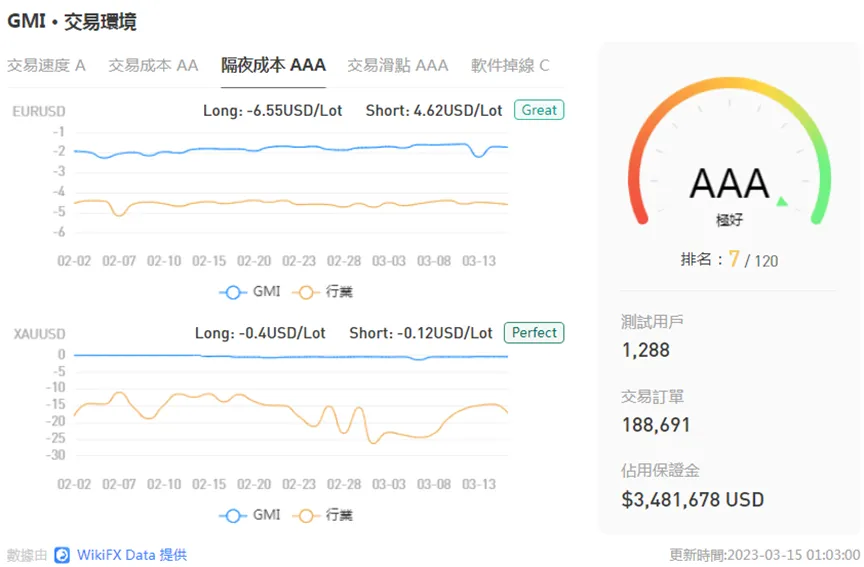This screenshot has width=864, height=567.
Task: Click the ranking number 7
Action: point(734,258)
